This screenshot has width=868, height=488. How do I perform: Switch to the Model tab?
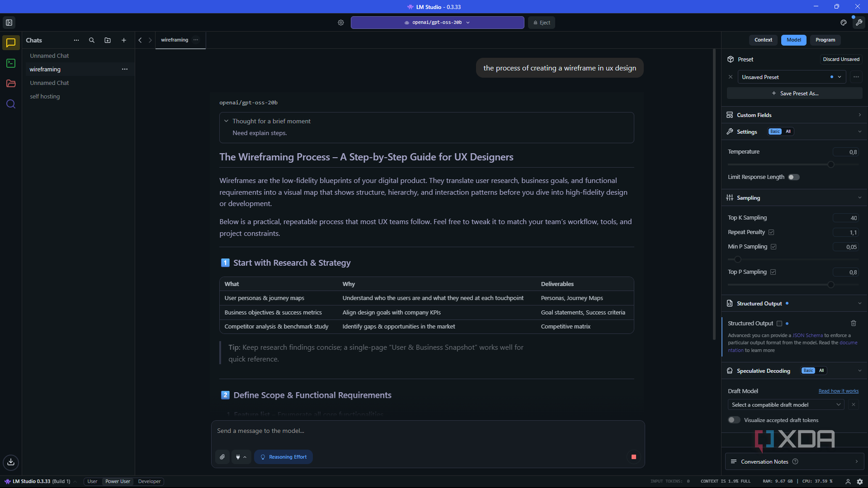click(794, 40)
